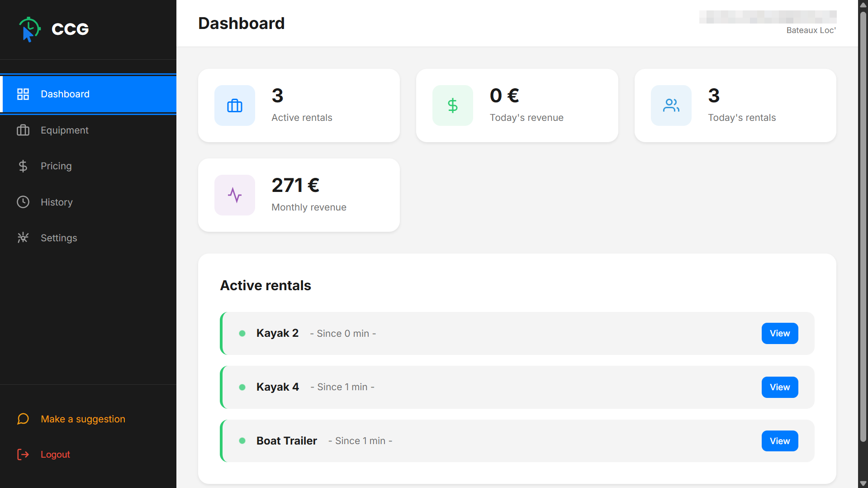The image size is (868, 488).
Task: Go to the Pricing page
Action: (88, 166)
